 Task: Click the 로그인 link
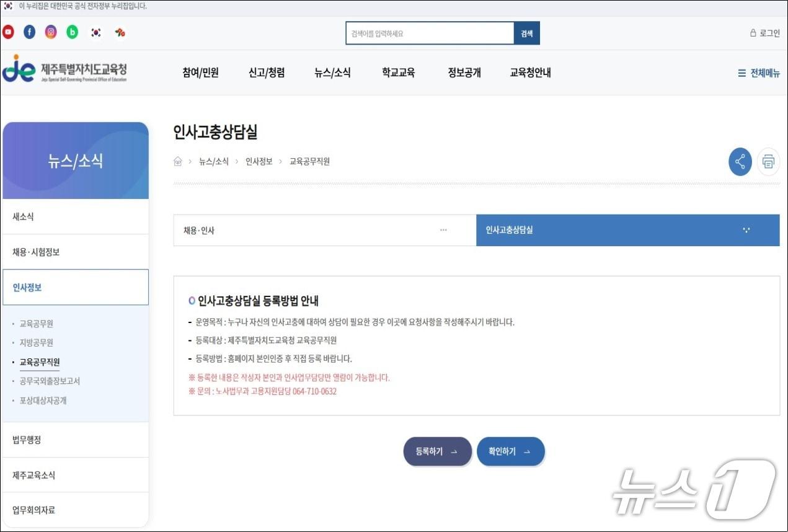pos(765,33)
